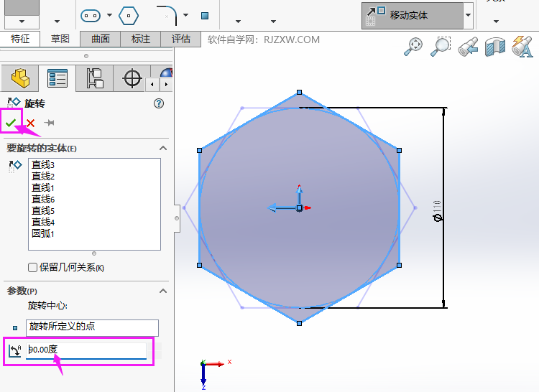Select the straight slot sketch tool
This screenshot has width=539, height=392.
click(x=91, y=15)
